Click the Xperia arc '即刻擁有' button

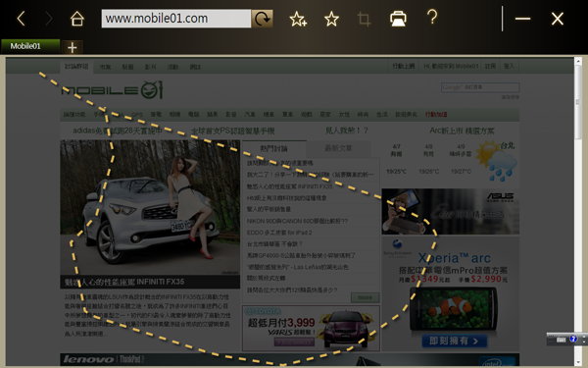point(454,341)
